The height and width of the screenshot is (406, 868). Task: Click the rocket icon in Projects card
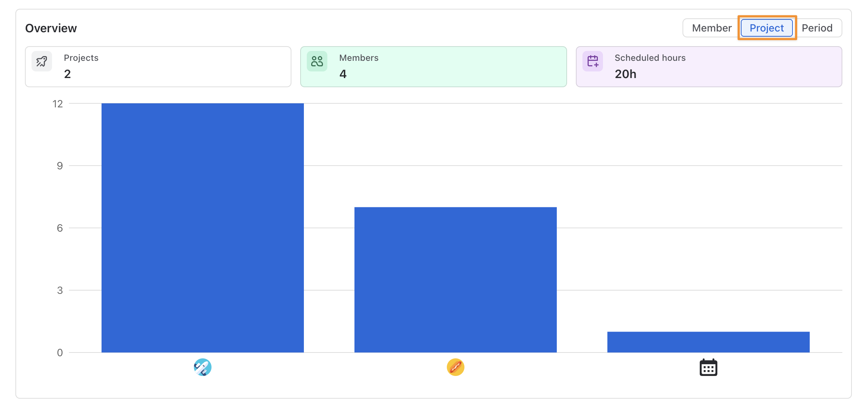tap(42, 61)
